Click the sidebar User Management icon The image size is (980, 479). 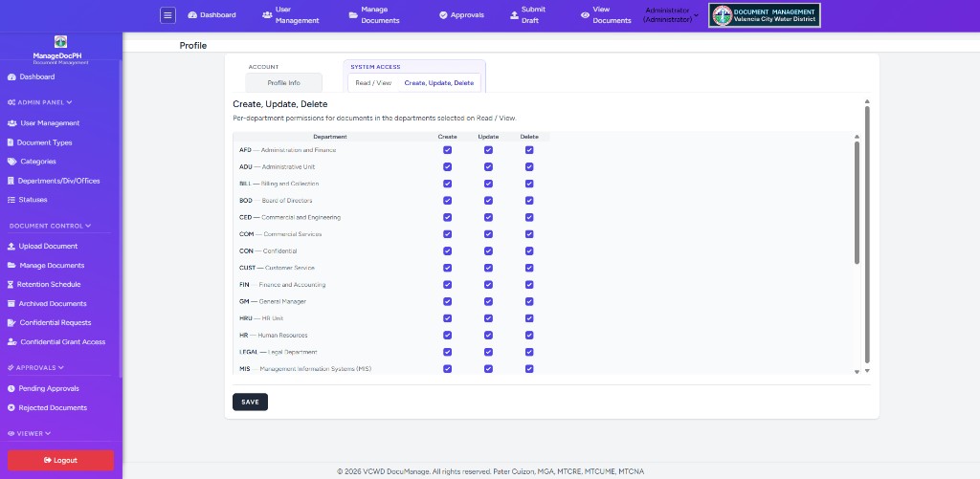[x=11, y=123]
